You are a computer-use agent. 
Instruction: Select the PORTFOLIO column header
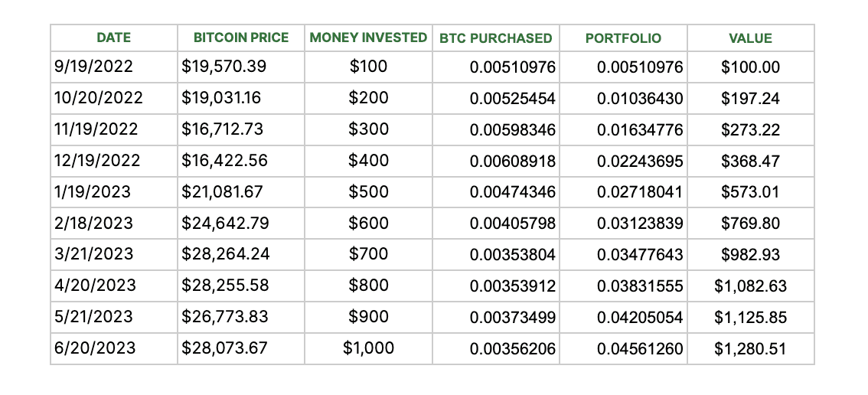[623, 38]
